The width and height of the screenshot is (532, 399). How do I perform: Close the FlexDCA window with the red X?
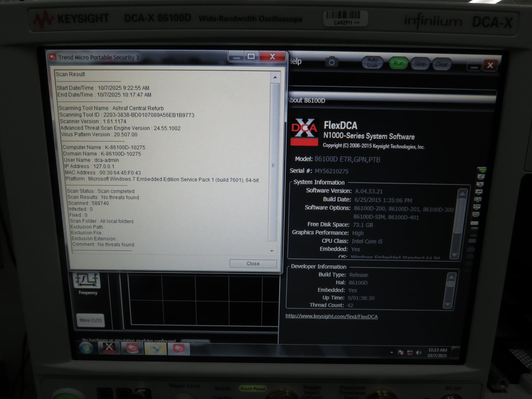pyautogui.click(x=490, y=65)
